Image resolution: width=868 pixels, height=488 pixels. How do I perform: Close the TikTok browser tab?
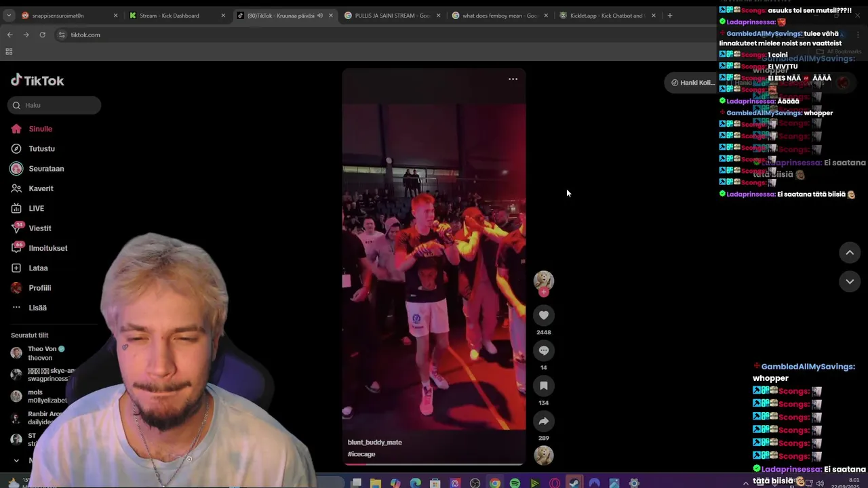click(x=331, y=16)
